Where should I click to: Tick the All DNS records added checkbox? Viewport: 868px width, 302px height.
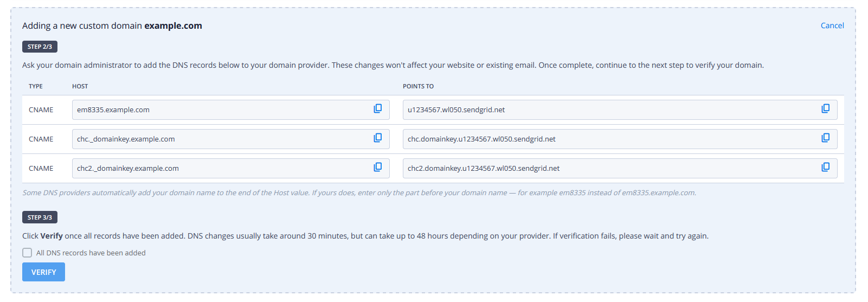click(27, 253)
